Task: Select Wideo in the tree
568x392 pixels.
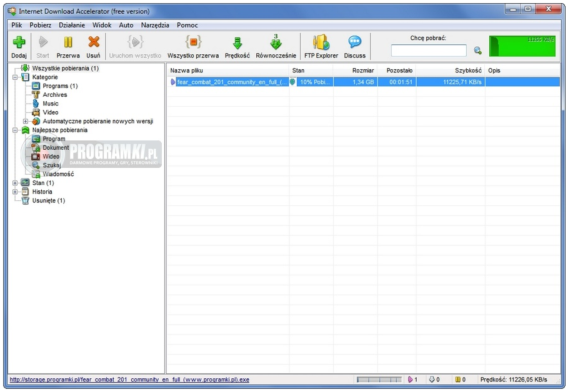Action: [51, 157]
